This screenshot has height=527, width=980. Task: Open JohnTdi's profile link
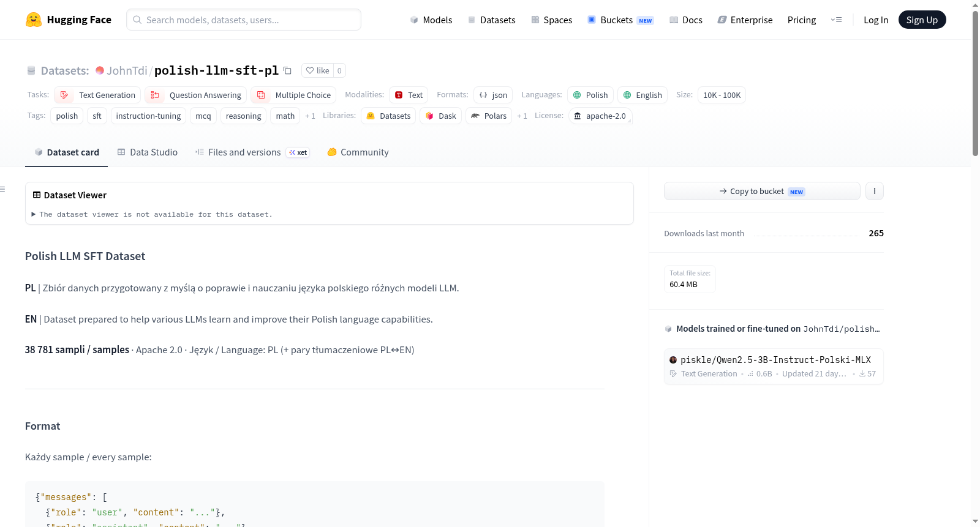[127, 70]
